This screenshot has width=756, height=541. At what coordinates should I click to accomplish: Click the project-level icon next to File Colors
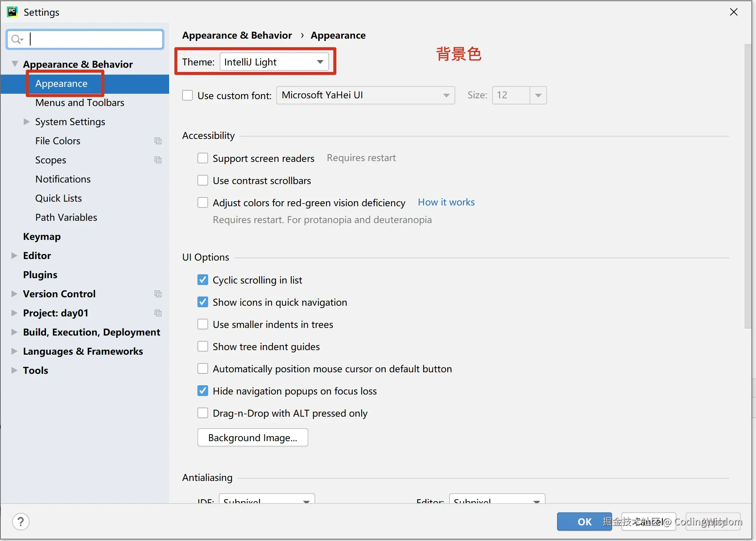(x=158, y=141)
